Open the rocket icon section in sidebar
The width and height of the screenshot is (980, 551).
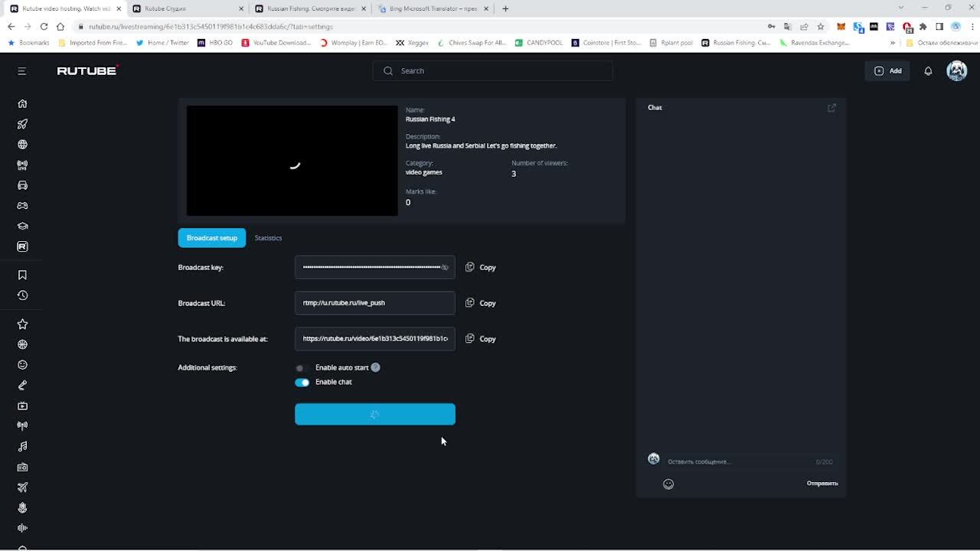(x=22, y=124)
